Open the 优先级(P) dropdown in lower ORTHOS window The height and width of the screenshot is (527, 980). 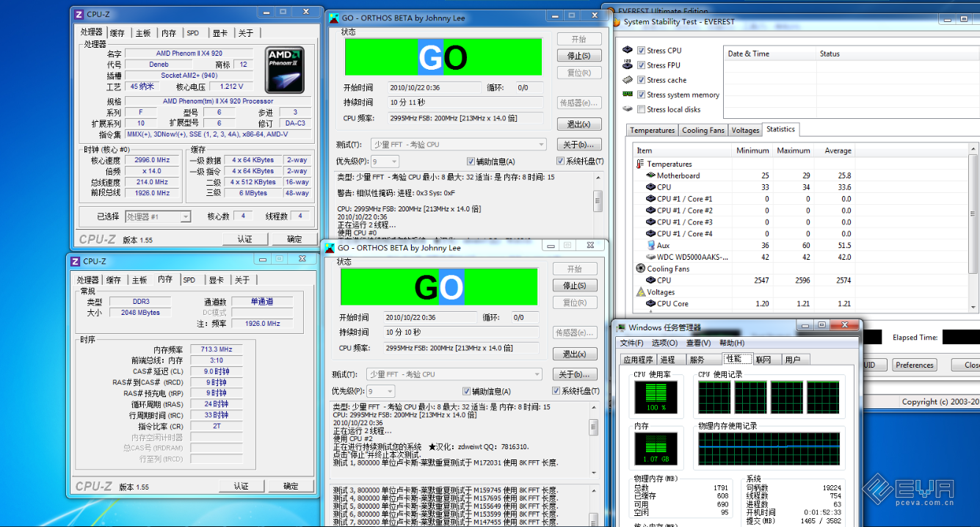pos(380,391)
